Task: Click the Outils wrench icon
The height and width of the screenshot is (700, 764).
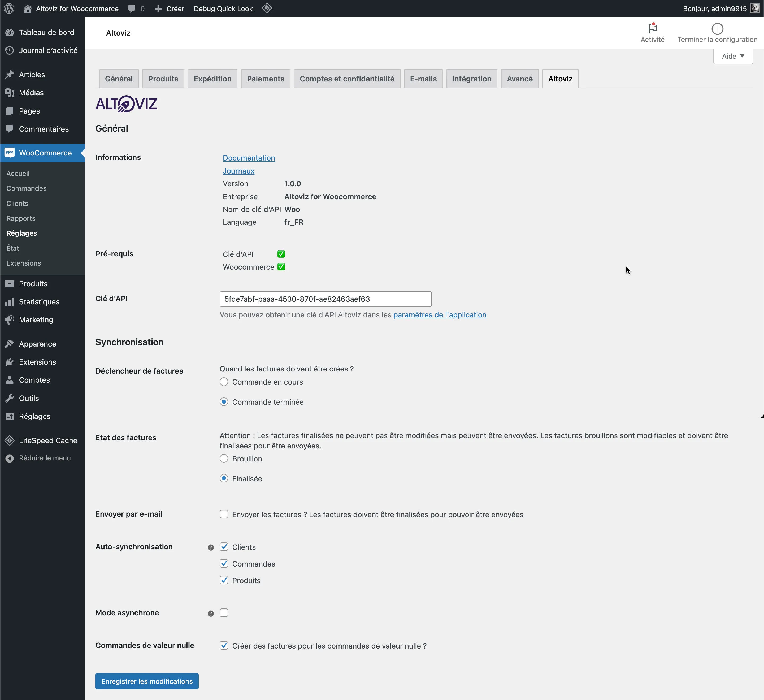Action: [10, 398]
